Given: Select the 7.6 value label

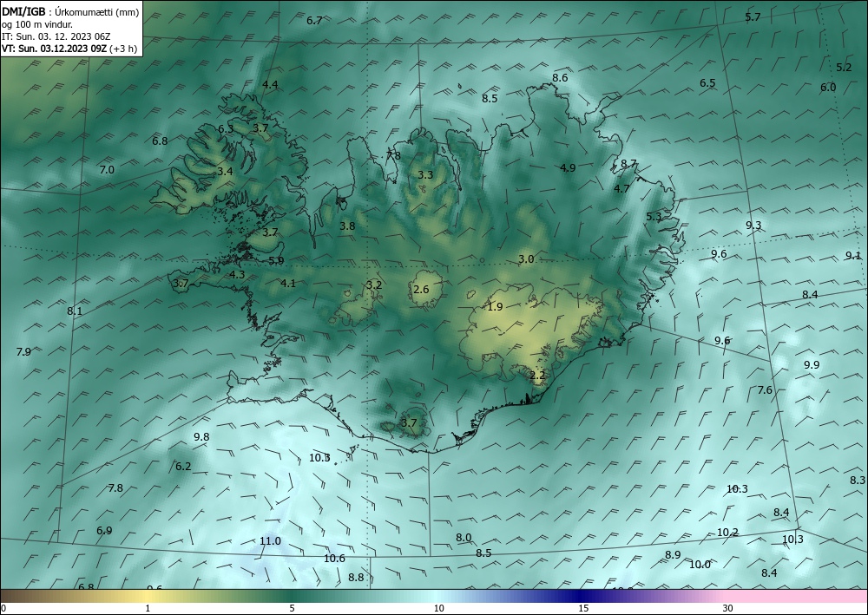Looking at the screenshot, I should pos(765,390).
